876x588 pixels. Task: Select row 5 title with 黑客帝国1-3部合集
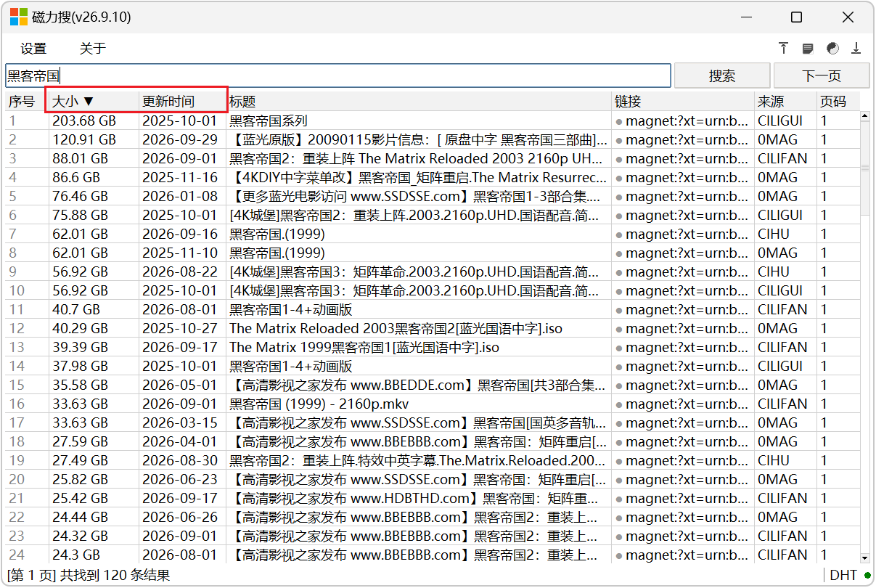tap(415, 196)
